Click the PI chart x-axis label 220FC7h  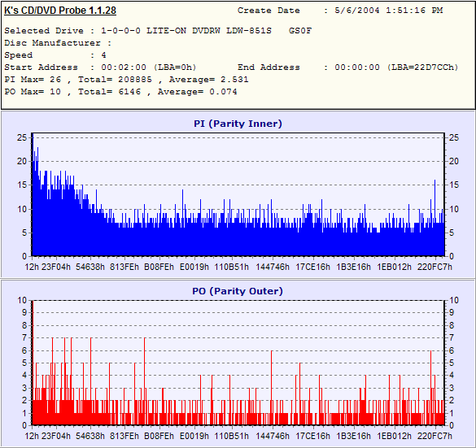click(435, 267)
